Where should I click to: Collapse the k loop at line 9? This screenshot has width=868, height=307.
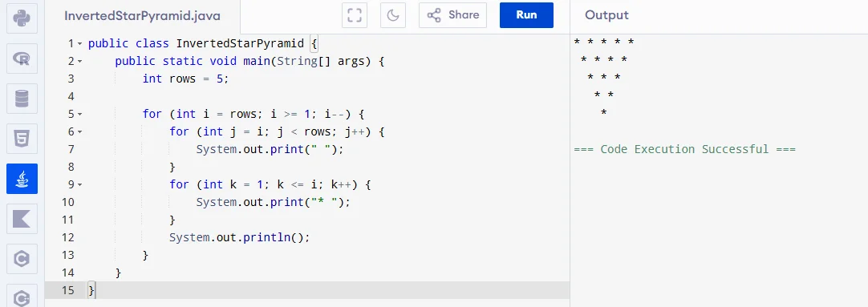click(x=79, y=184)
